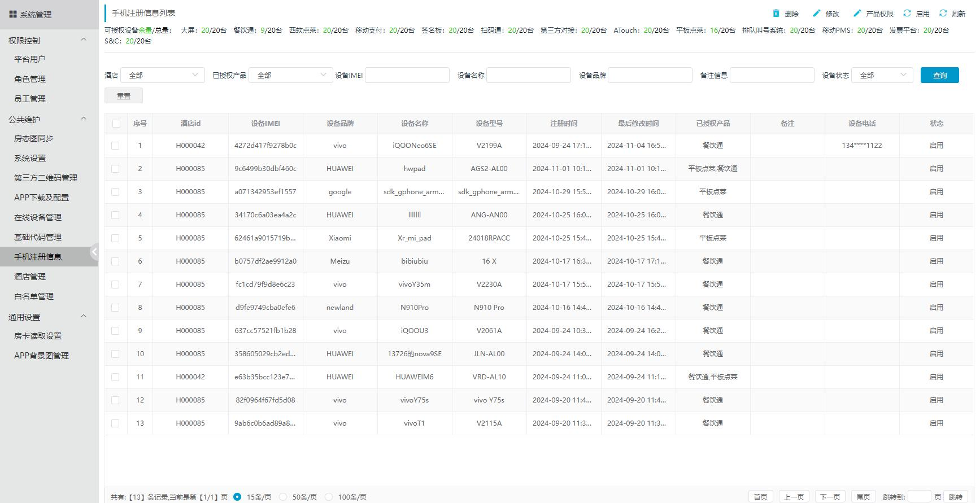Collapse the 权限控制 menu section

pyautogui.click(x=84, y=40)
